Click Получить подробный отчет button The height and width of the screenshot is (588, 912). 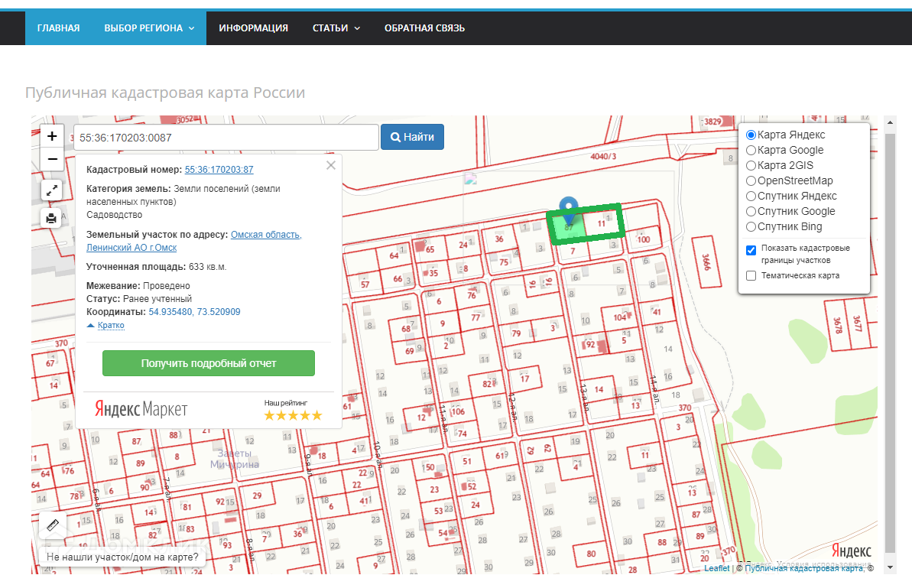(x=208, y=363)
